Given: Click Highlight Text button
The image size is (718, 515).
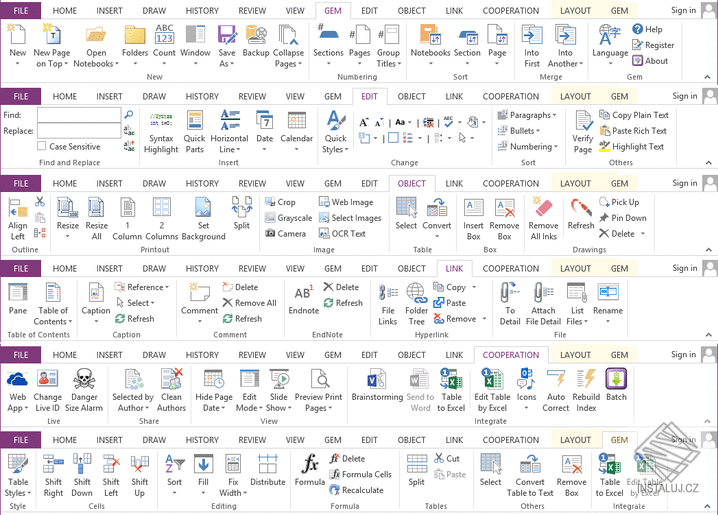Looking at the screenshot, I should coord(631,146).
